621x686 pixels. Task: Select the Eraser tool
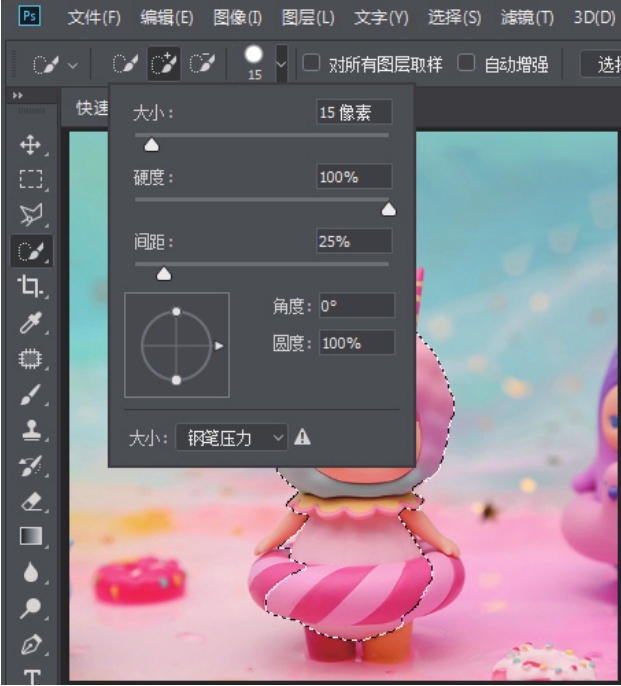(x=32, y=501)
